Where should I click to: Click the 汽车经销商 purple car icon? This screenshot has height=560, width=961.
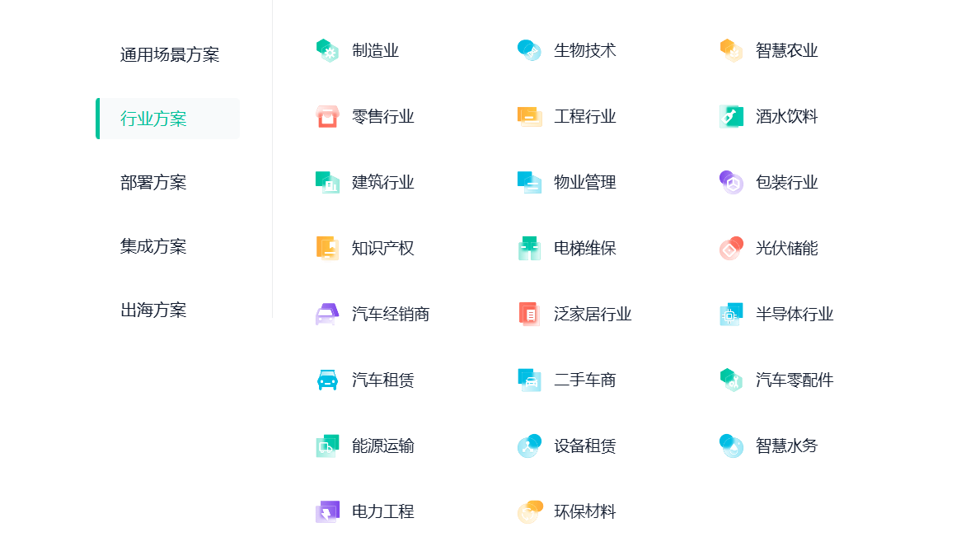(x=327, y=315)
